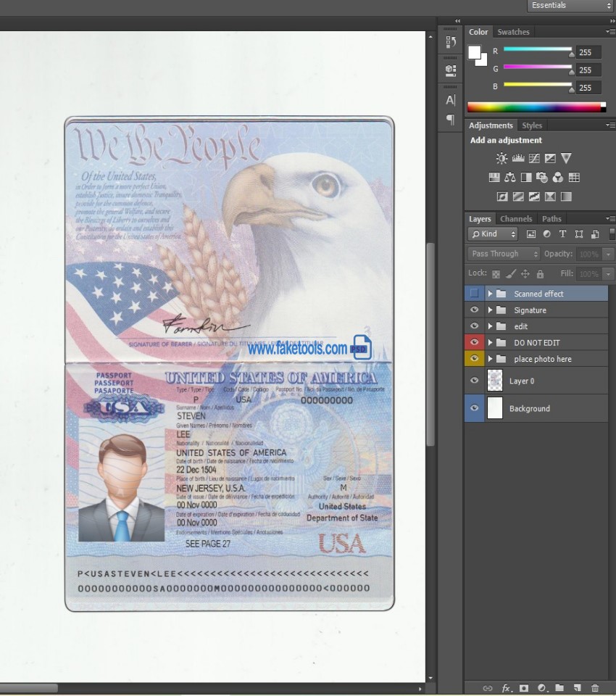Add a Channel Mixer adjustment
This screenshot has height=696, width=616.
[558, 178]
